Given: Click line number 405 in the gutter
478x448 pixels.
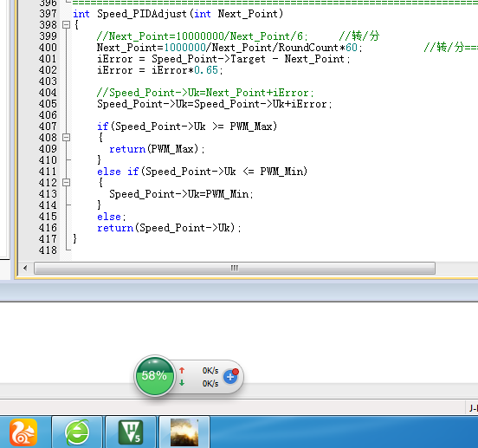Looking at the screenshot, I should click(x=48, y=104).
